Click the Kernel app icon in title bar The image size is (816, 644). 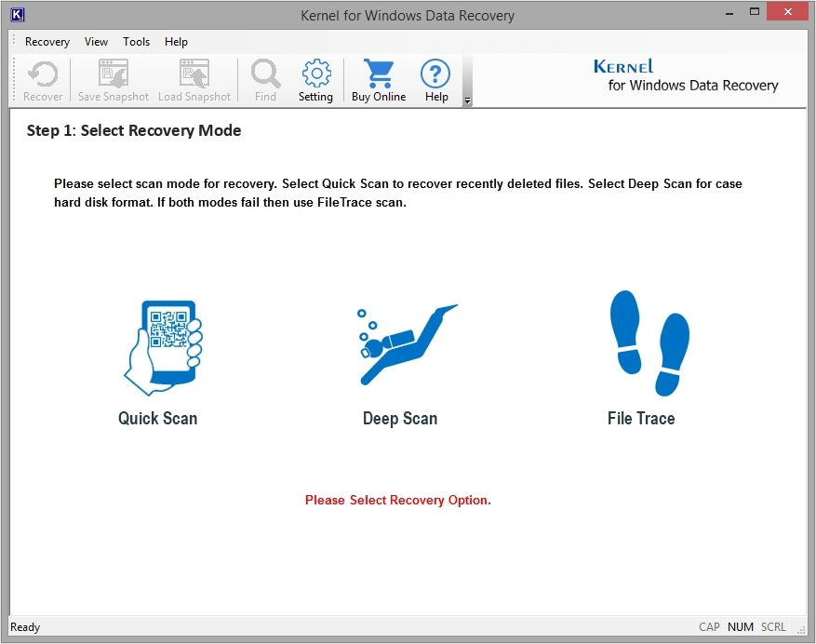17,15
